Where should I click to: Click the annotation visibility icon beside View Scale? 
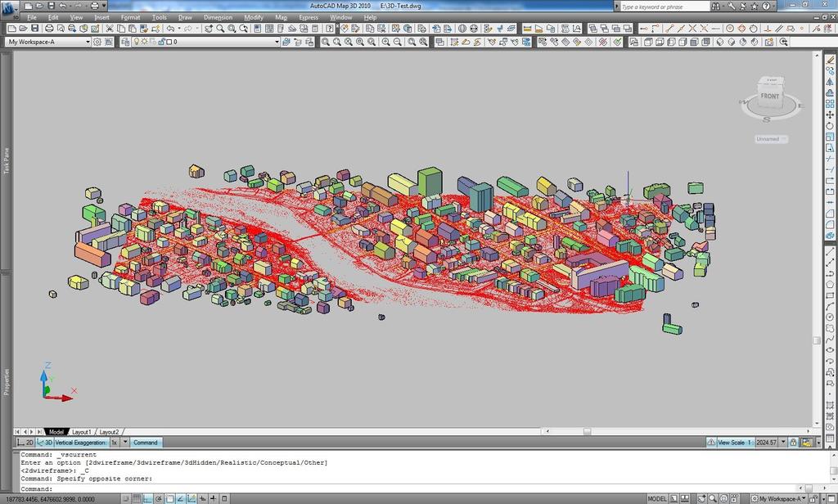[711, 443]
